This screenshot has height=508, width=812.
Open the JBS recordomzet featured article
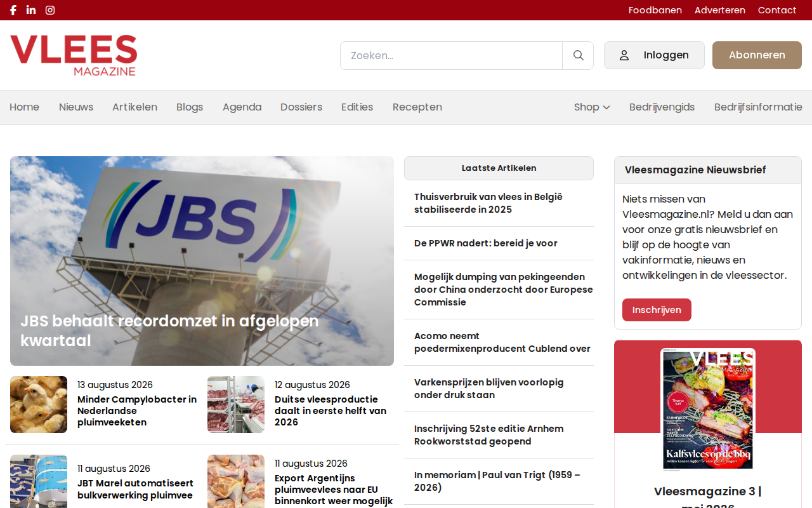[x=202, y=261]
